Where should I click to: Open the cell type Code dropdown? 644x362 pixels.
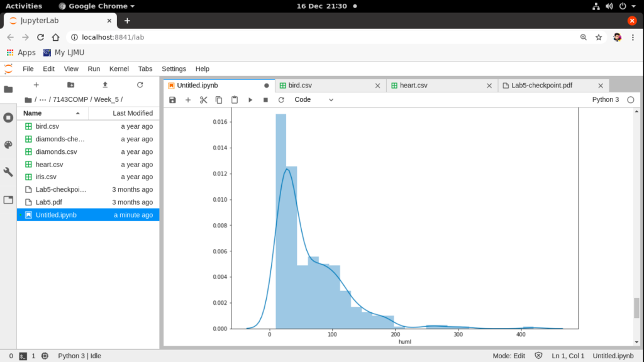click(314, 100)
